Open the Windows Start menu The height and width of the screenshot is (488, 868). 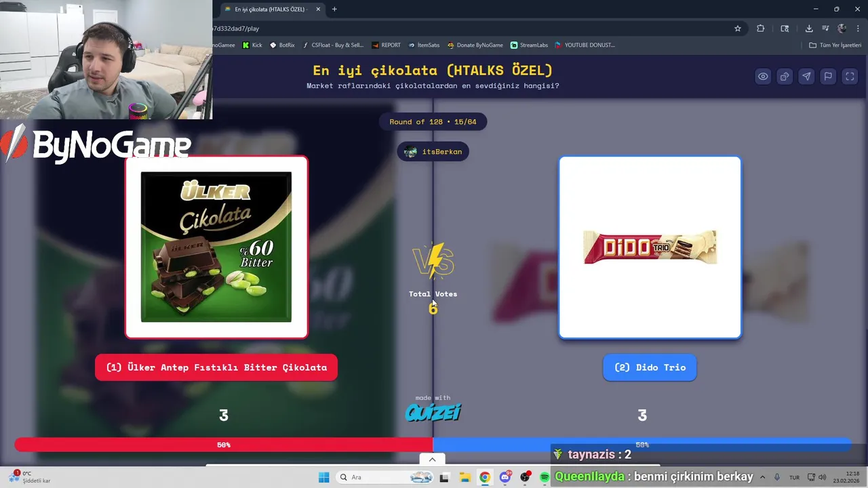tap(323, 477)
